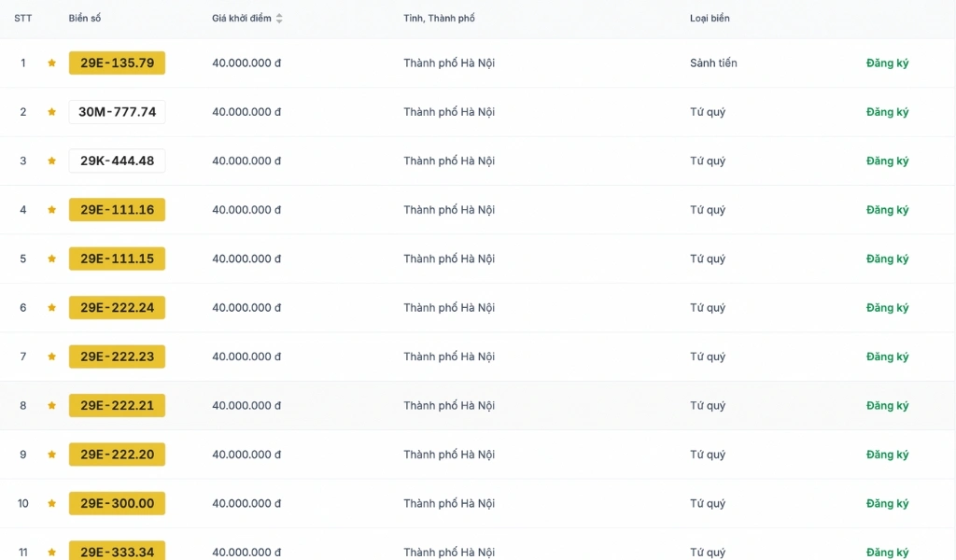Image resolution: width=956 pixels, height=560 pixels.
Task: Star the plate 29E-222.20
Action: pos(52,455)
